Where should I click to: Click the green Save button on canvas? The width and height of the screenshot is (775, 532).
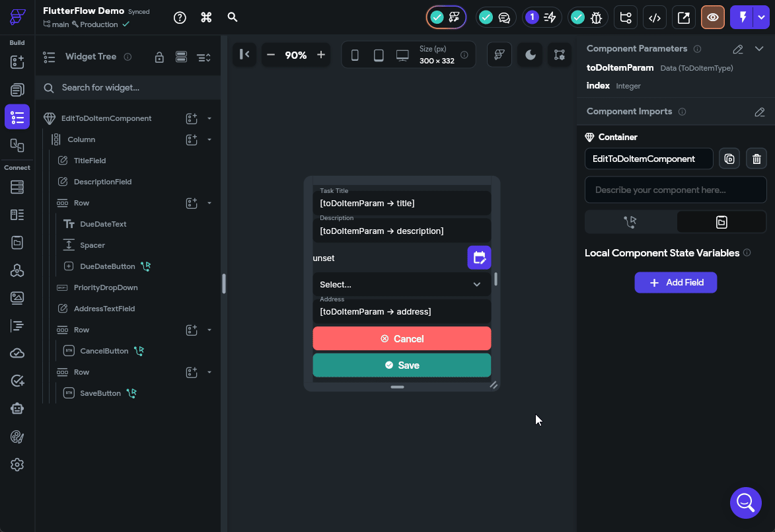(x=402, y=365)
